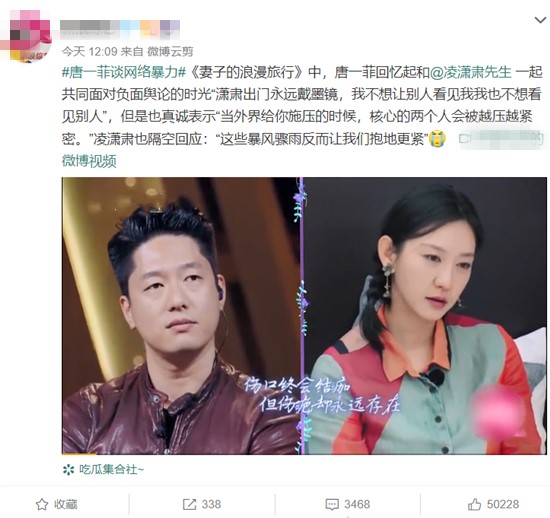Viewport: 550px width, 518px height.
Task: Click the 3468 comment count
Action: [x=357, y=505]
